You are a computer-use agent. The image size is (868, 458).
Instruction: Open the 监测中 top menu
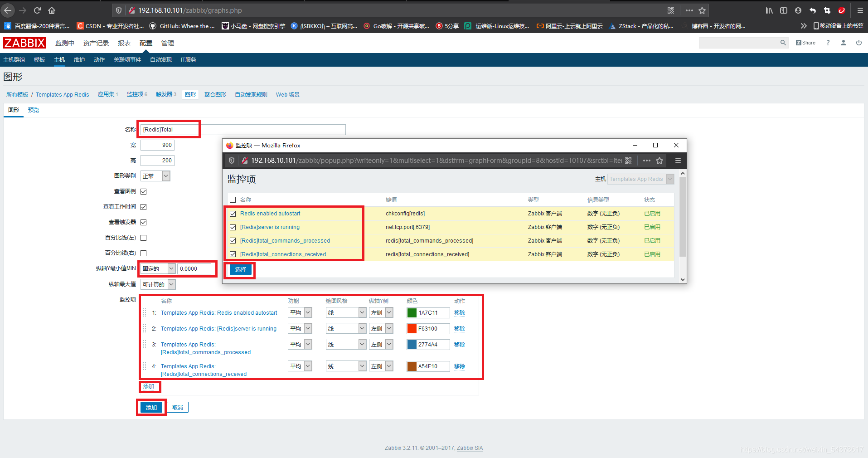(65, 43)
